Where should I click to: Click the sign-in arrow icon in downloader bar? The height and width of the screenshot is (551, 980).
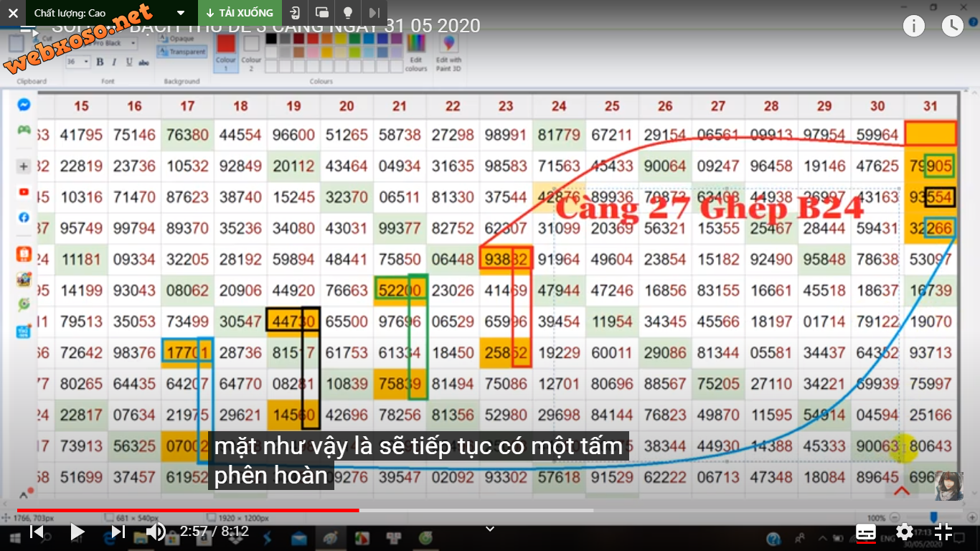[x=295, y=13]
